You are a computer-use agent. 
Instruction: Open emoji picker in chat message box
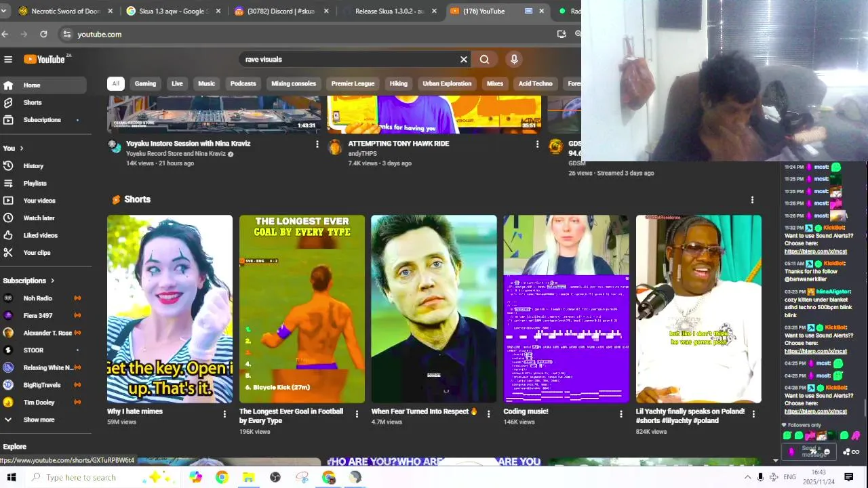click(827, 452)
